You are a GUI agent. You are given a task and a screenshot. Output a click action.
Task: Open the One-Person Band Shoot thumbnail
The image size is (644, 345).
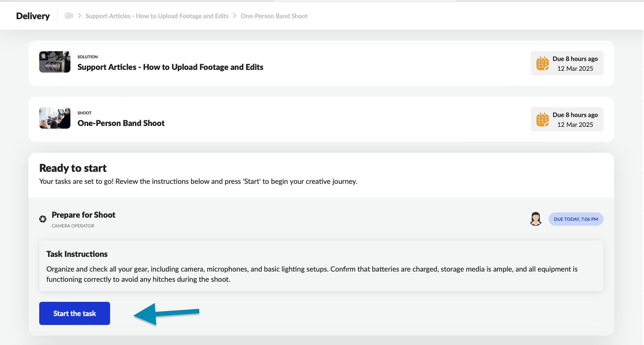tap(55, 118)
